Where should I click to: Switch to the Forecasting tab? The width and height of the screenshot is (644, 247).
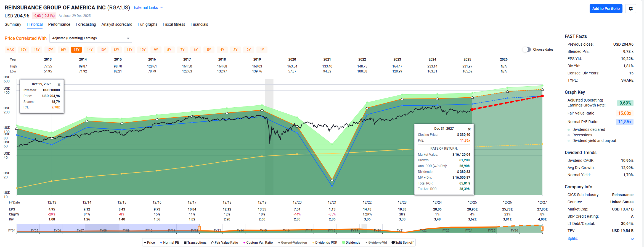click(x=86, y=24)
